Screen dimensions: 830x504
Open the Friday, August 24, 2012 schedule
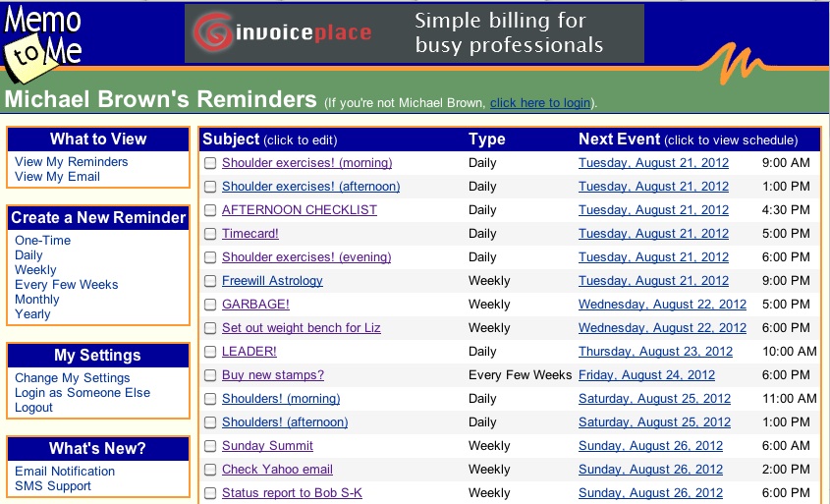(646, 375)
